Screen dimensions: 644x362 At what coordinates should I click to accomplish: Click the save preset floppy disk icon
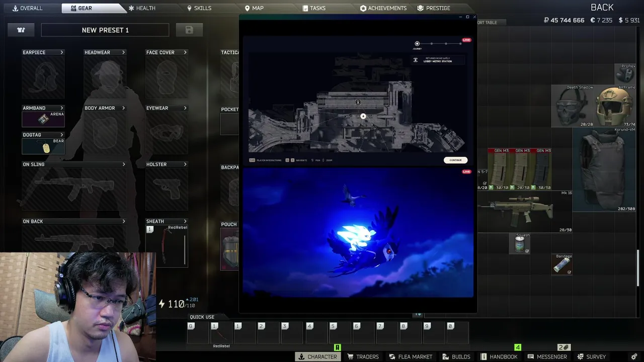coord(189,30)
